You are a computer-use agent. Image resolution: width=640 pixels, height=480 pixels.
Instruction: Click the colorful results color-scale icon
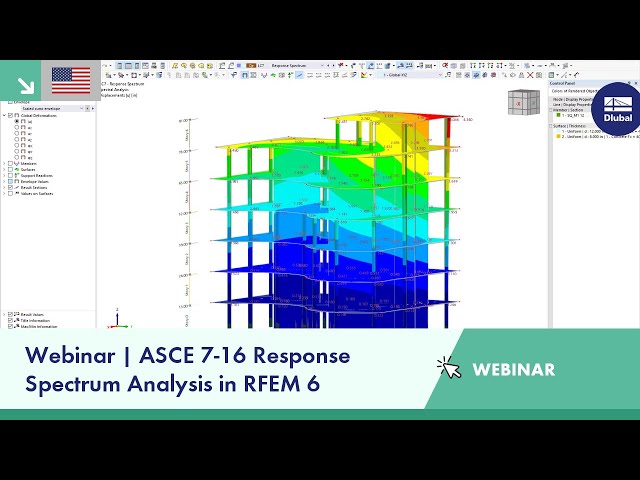pos(364,75)
